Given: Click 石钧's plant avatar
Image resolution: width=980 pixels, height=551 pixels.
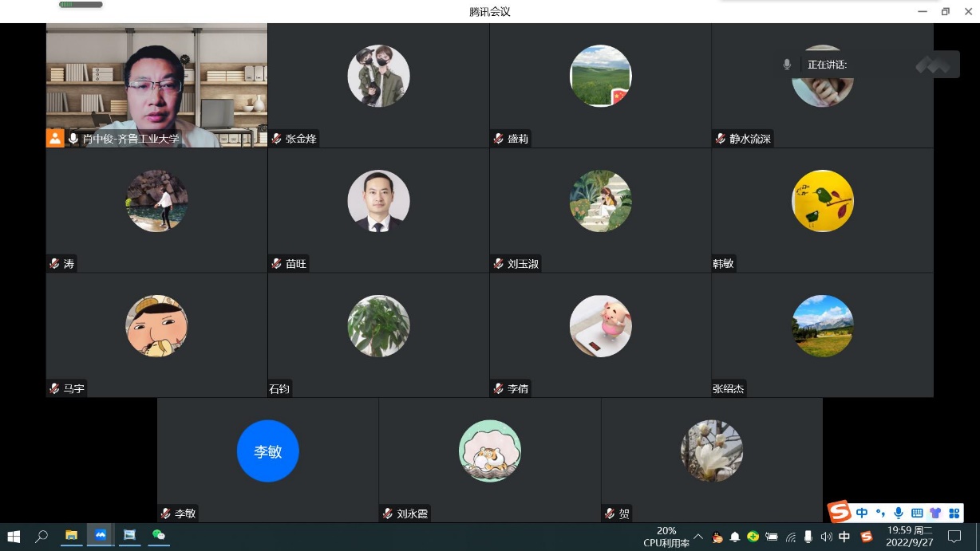Looking at the screenshot, I should (x=378, y=326).
